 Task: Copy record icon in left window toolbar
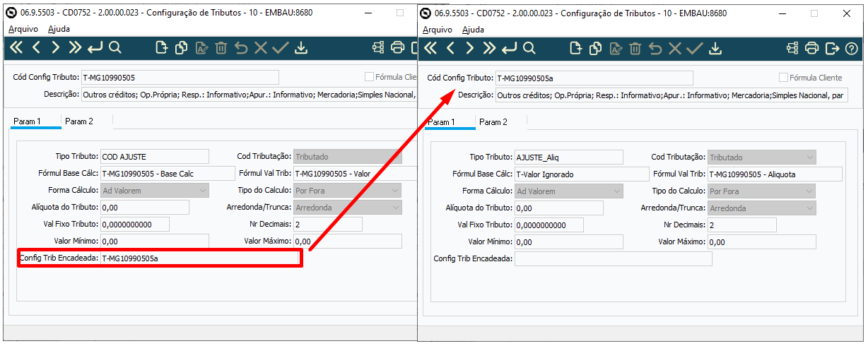point(181,48)
